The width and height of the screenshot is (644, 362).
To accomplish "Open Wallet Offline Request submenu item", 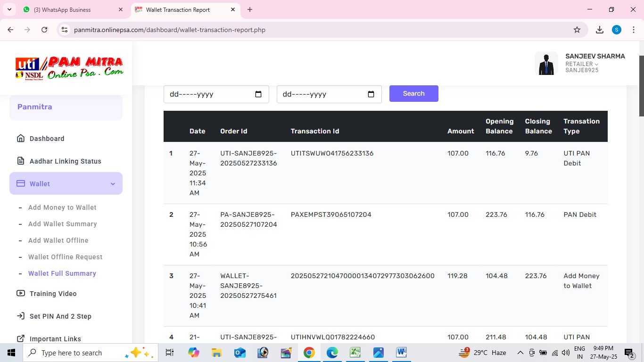I will [x=65, y=257].
